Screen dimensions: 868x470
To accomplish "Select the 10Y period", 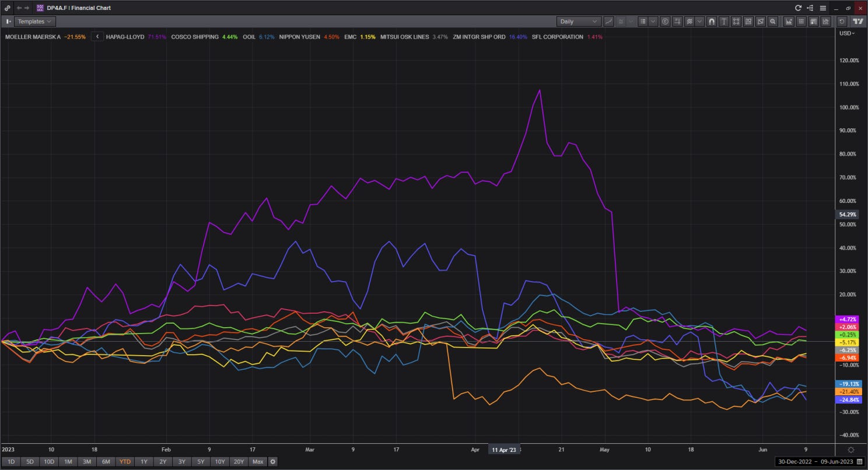I will tap(219, 462).
